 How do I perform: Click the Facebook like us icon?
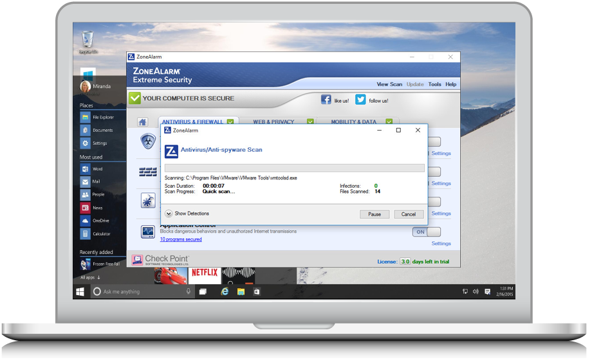[326, 100]
